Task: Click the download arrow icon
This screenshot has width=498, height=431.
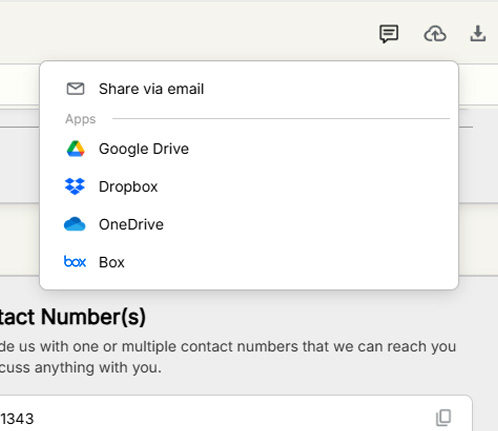Action: coord(478,34)
